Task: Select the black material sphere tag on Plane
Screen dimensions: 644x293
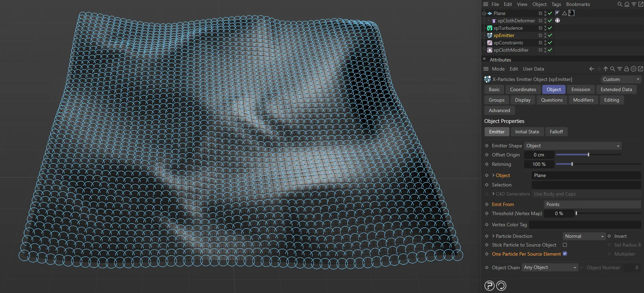Action: (x=571, y=13)
